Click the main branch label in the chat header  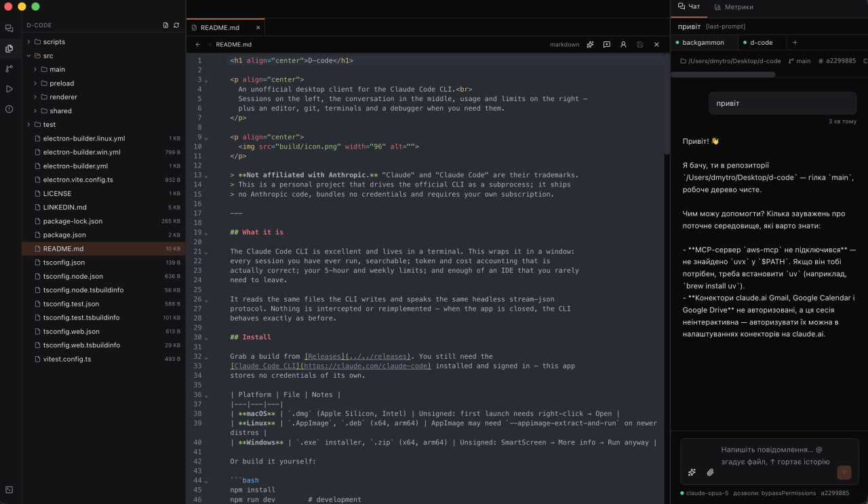[803, 61]
